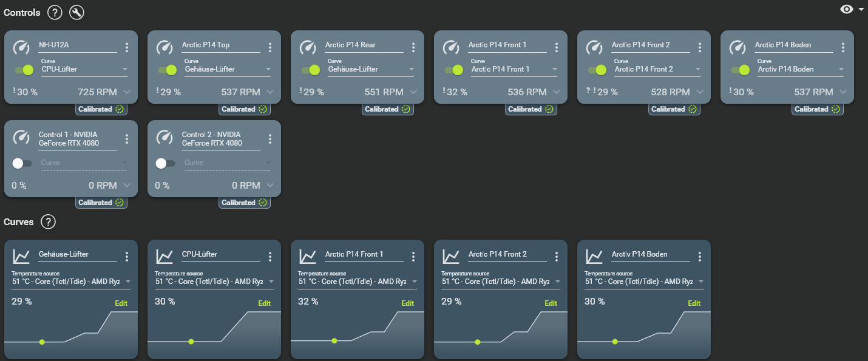Click the speedometer icon on Control 2 NVIDIA card
868x361 pixels.
[x=164, y=137]
